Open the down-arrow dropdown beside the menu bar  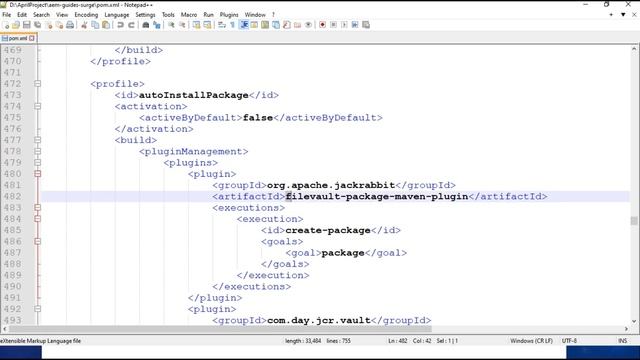click(x=623, y=15)
